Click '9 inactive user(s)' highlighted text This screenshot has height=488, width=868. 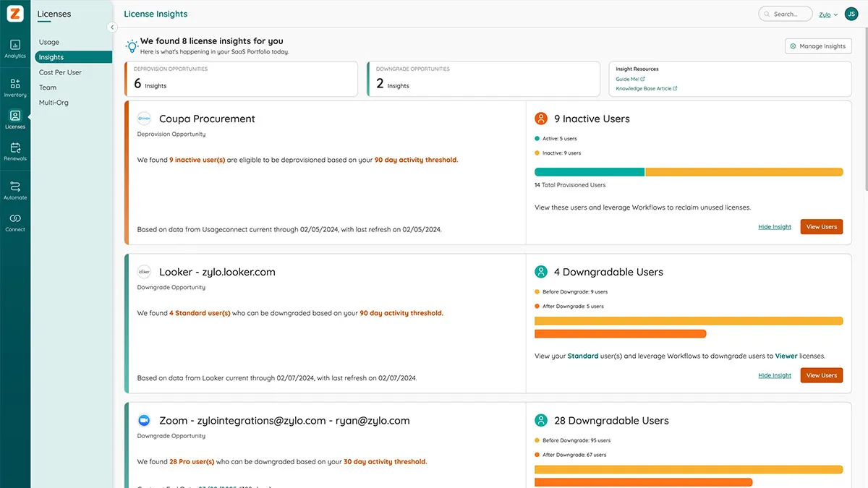click(197, 160)
